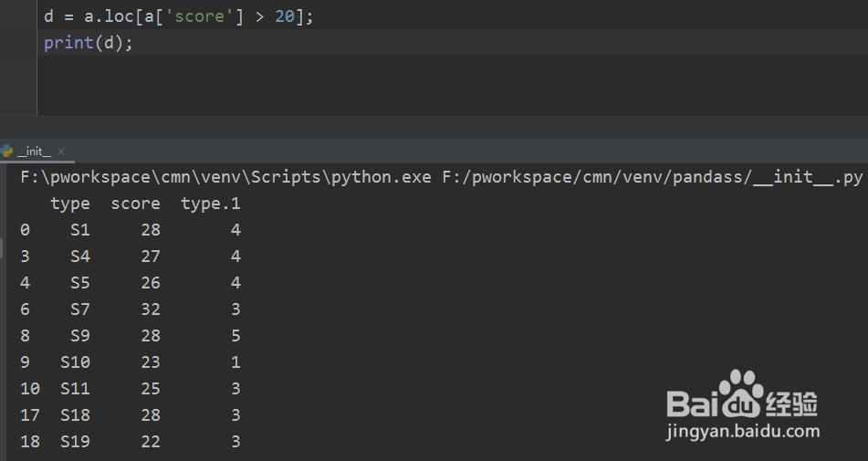This screenshot has height=461, width=868.
Task: Click the Python icon on the __init__ run tab
Action: (x=7, y=152)
